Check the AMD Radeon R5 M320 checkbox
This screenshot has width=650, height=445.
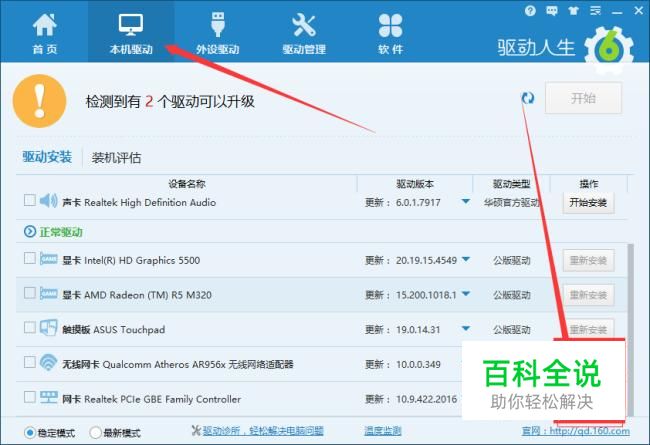29,293
